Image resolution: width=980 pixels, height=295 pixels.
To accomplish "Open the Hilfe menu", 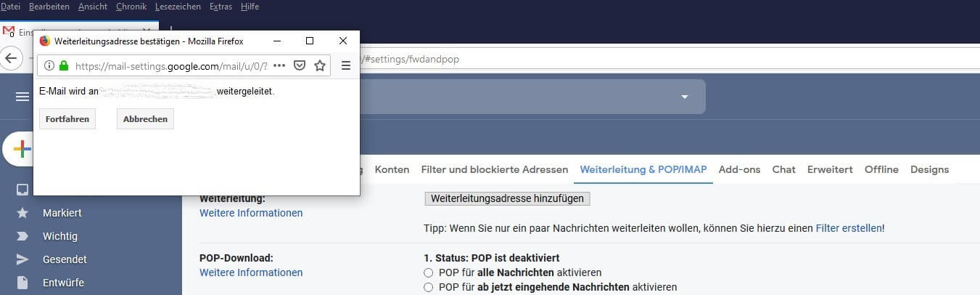I will [x=250, y=7].
